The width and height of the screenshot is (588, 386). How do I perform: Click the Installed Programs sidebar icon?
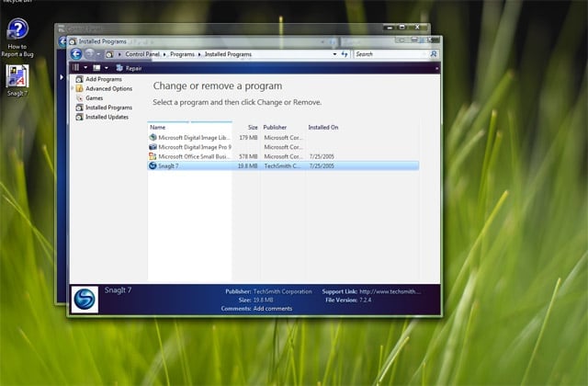point(79,108)
